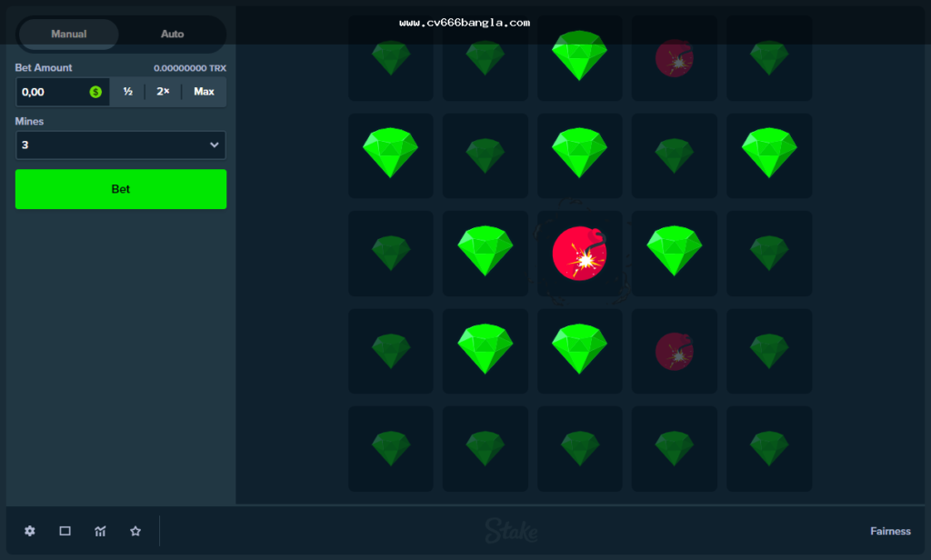Click dim gem in bottom row, second column
Screen dimensions: 931x560
[486, 448]
